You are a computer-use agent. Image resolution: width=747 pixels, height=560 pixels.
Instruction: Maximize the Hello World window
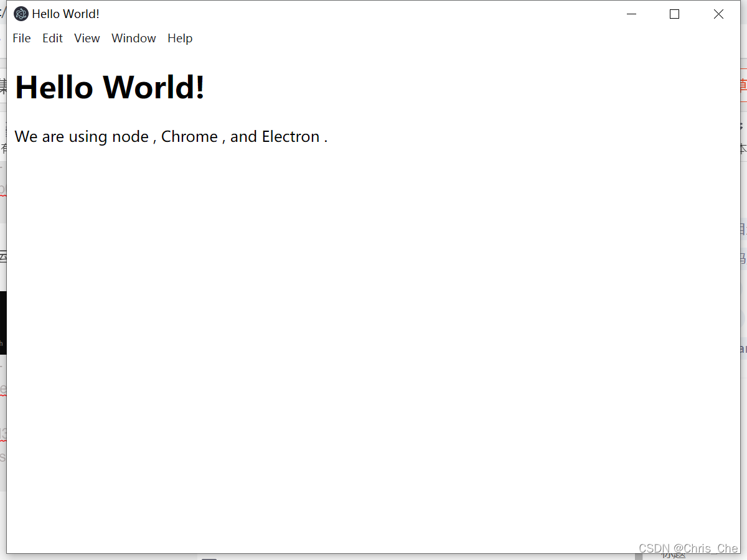point(674,14)
